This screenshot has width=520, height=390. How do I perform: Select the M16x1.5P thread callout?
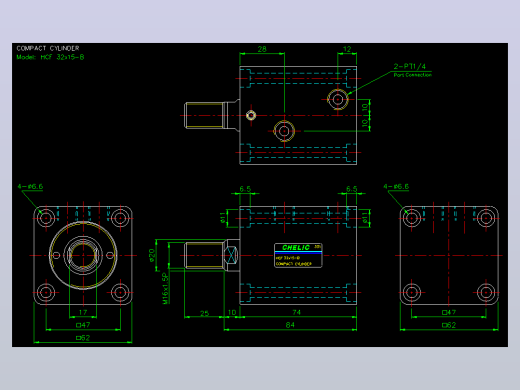(165, 289)
